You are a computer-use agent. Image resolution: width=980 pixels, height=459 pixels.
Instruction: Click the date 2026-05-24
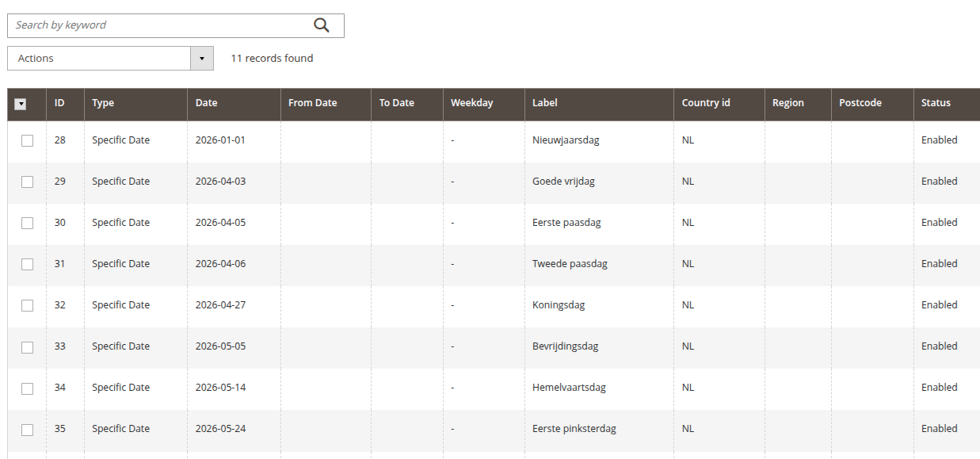[x=220, y=429]
